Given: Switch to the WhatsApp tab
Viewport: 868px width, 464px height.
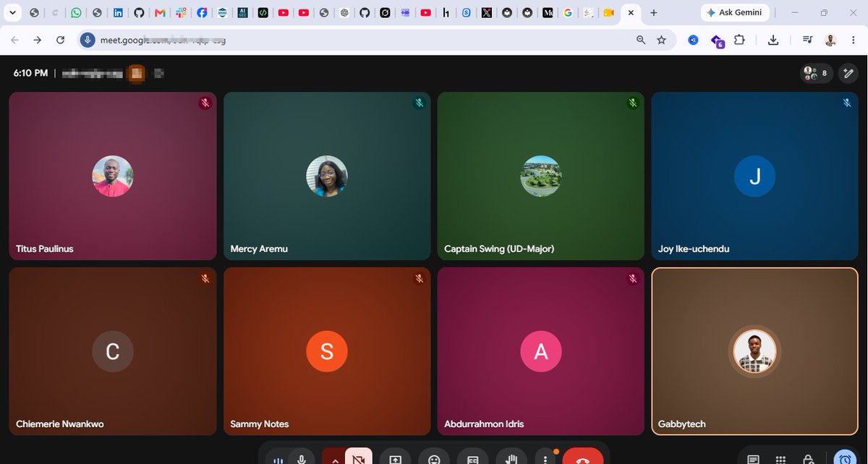Looking at the screenshot, I should [x=76, y=13].
